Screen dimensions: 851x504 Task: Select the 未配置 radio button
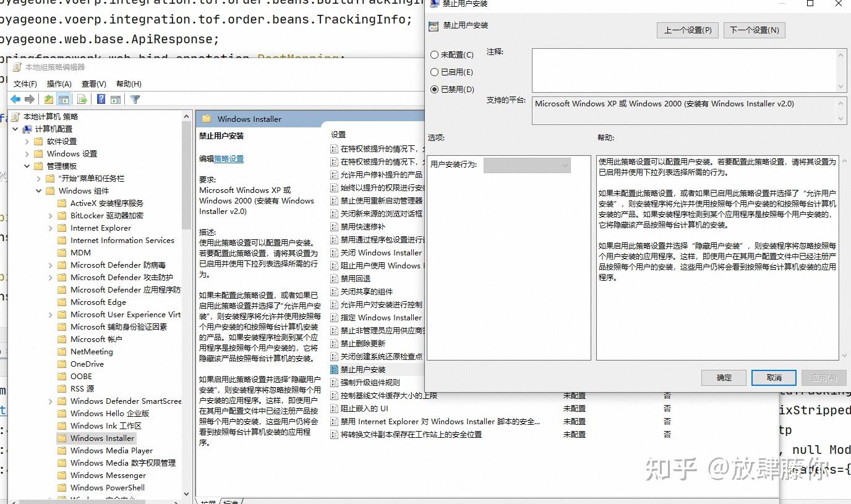click(x=434, y=54)
